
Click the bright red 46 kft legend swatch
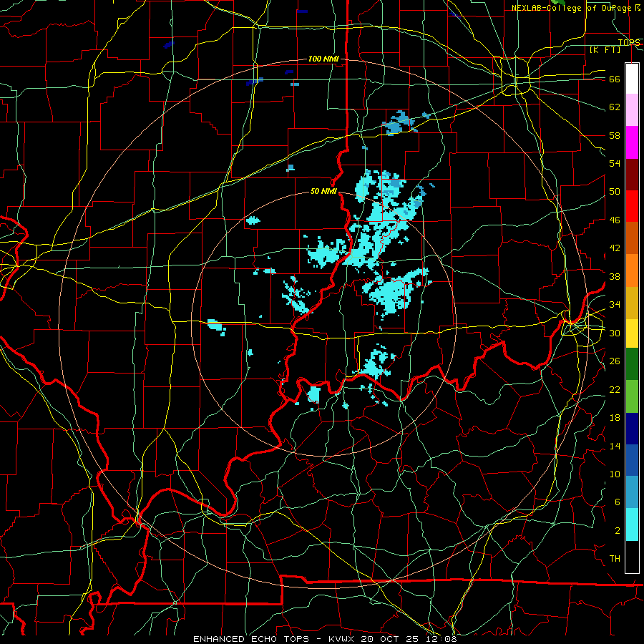(x=632, y=206)
